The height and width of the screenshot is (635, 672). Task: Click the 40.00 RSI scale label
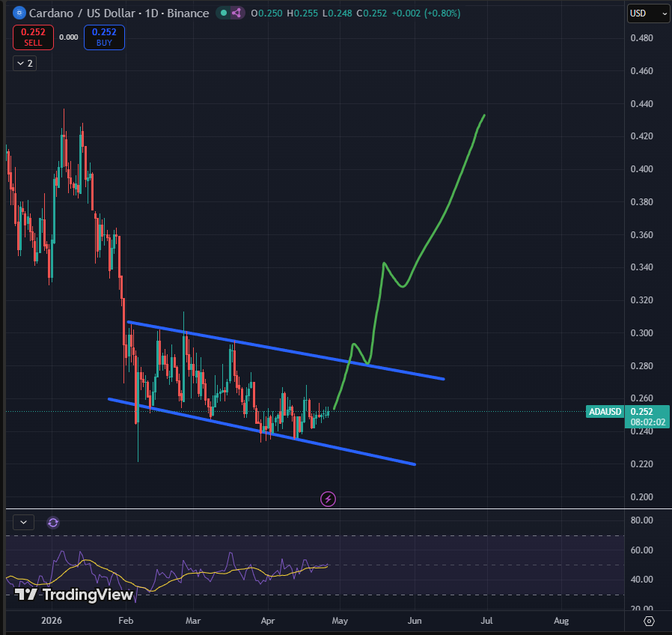point(642,580)
